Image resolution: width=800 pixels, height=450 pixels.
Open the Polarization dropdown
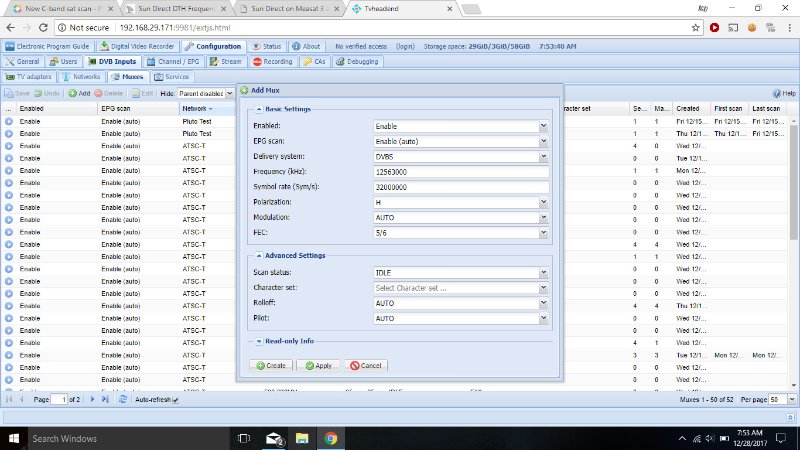(543, 203)
